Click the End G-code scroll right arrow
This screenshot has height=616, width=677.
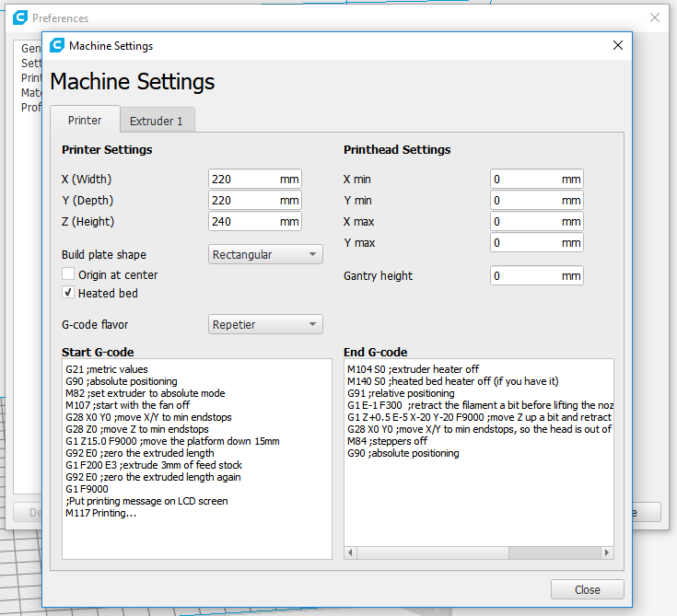607,552
